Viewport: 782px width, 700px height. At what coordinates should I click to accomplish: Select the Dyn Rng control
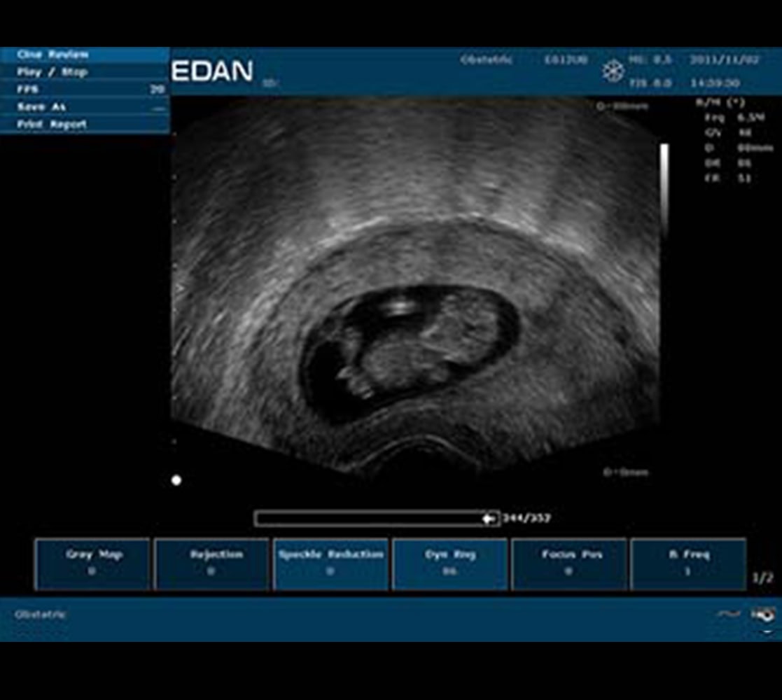[450, 563]
